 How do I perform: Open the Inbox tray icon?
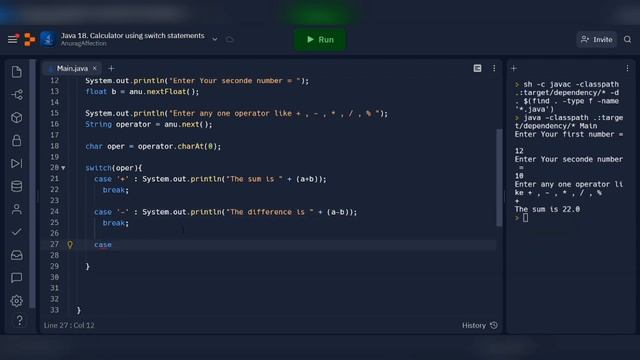click(17, 255)
